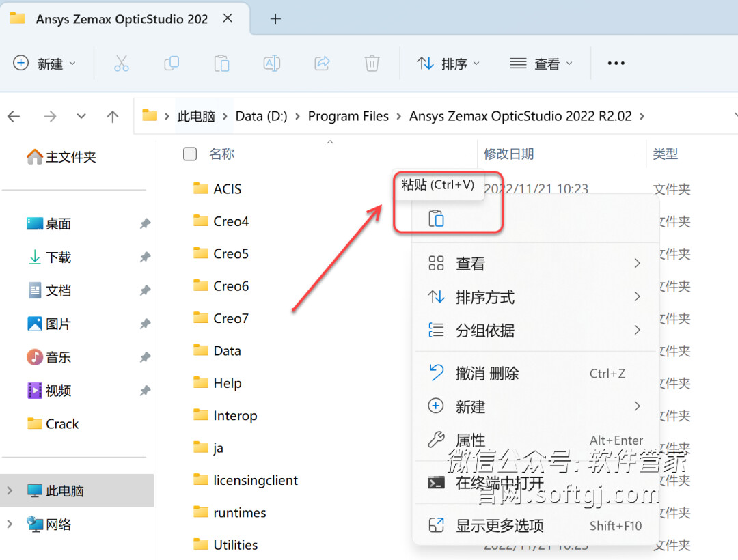This screenshot has width=738, height=560.
Task: Click 此电脑 in the address bar
Action: (x=196, y=116)
